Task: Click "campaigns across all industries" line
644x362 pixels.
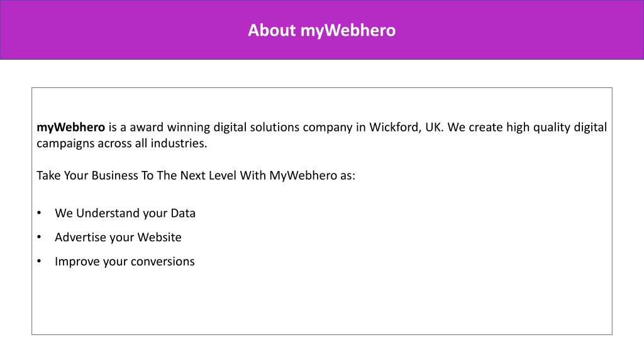Action: point(121,144)
